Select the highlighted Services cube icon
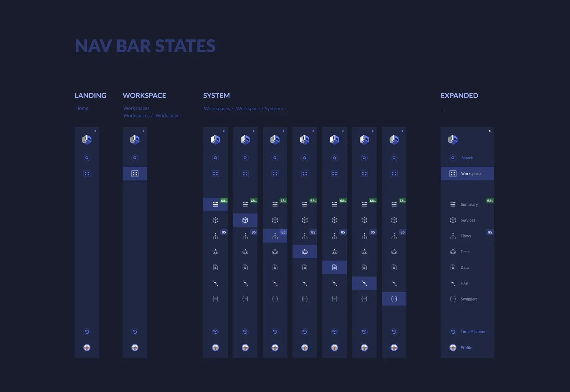 pyautogui.click(x=245, y=220)
